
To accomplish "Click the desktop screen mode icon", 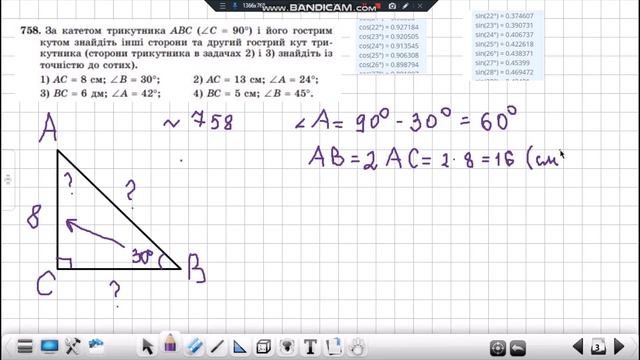I will click(x=49, y=346).
